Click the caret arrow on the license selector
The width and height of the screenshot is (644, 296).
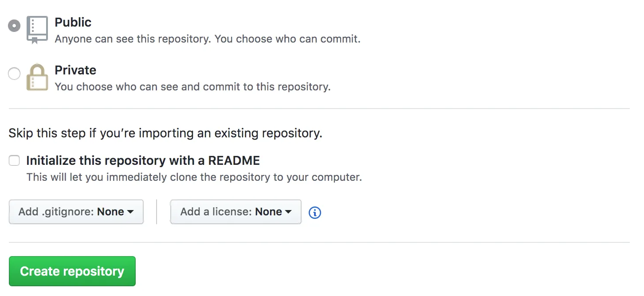coord(288,212)
